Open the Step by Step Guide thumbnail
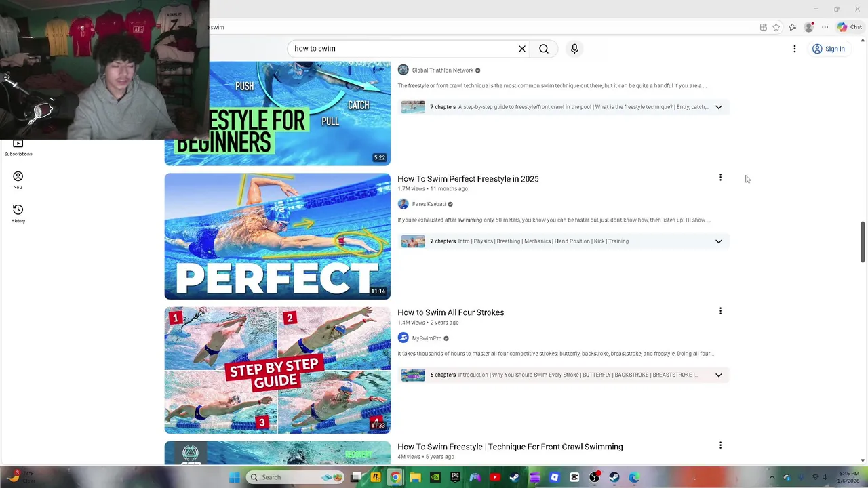The image size is (868, 488). [277, 370]
